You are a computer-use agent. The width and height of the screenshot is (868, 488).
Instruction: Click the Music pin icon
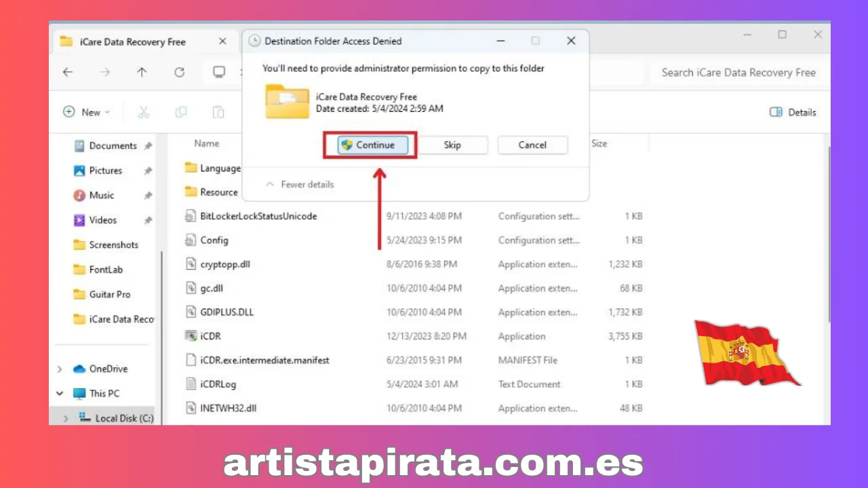point(148,195)
